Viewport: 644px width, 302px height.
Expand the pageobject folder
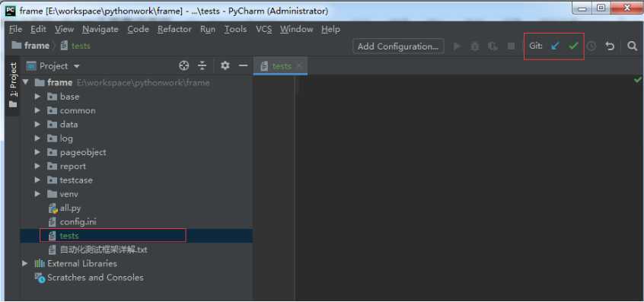[x=38, y=152]
